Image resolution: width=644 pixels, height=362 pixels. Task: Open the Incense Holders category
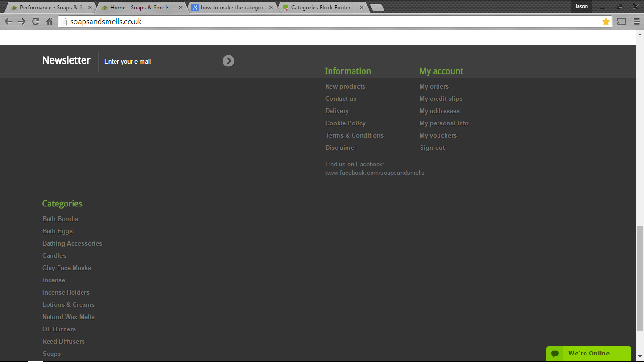(x=66, y=292)
